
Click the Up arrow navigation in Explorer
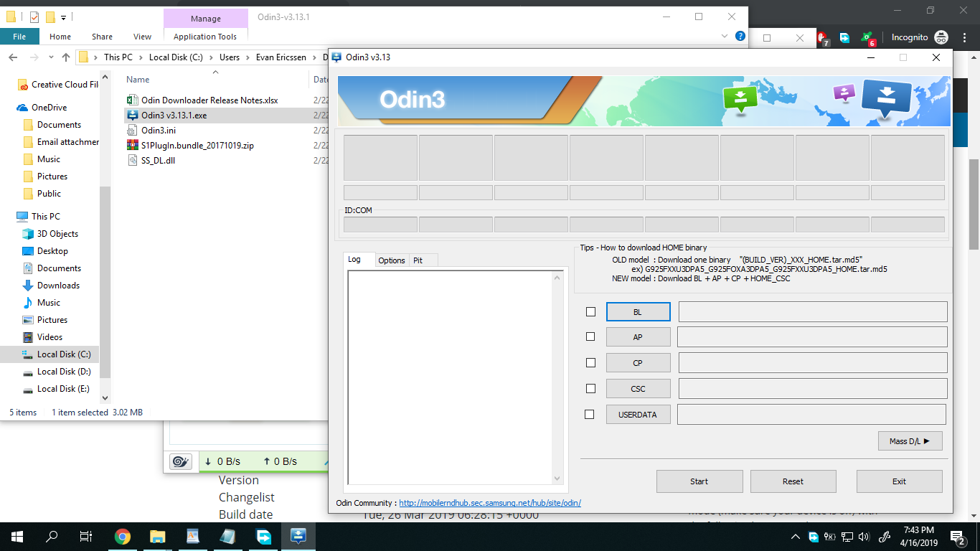pyautogui.click(x=66, y=57)
